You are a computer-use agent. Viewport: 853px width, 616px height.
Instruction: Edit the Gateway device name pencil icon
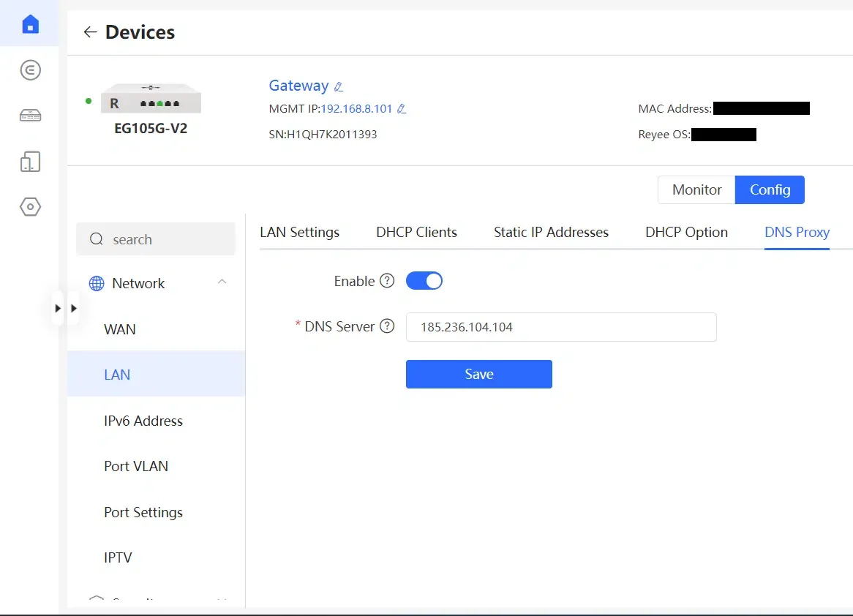click(x=339, y=86)
